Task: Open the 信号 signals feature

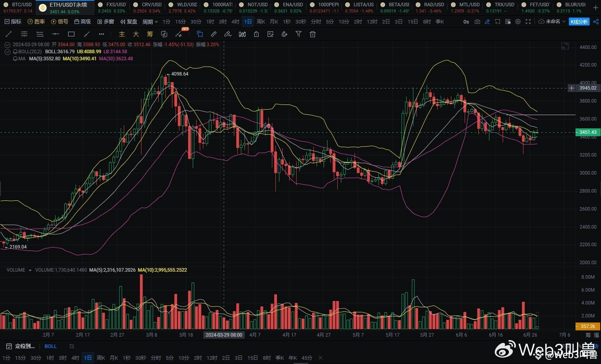Action: [60, 22]
